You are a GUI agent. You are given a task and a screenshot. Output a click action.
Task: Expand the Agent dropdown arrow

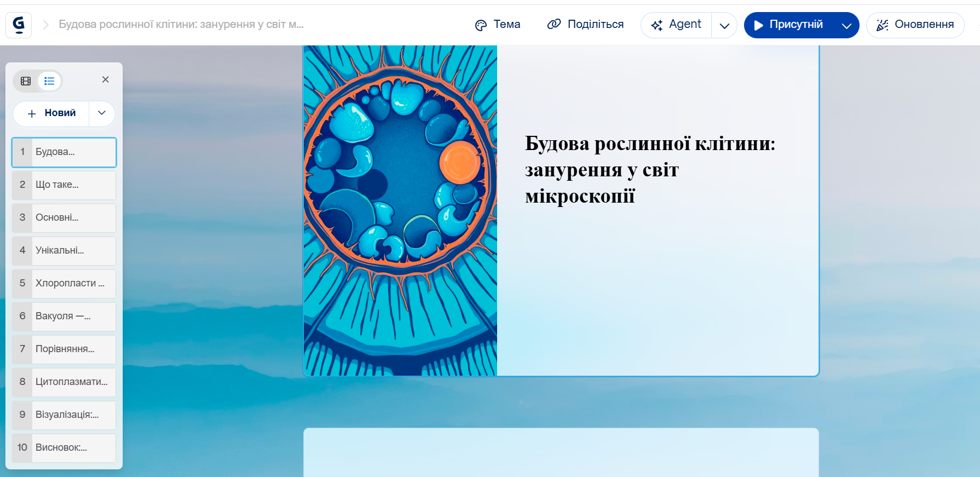click(x=724, y=26)
